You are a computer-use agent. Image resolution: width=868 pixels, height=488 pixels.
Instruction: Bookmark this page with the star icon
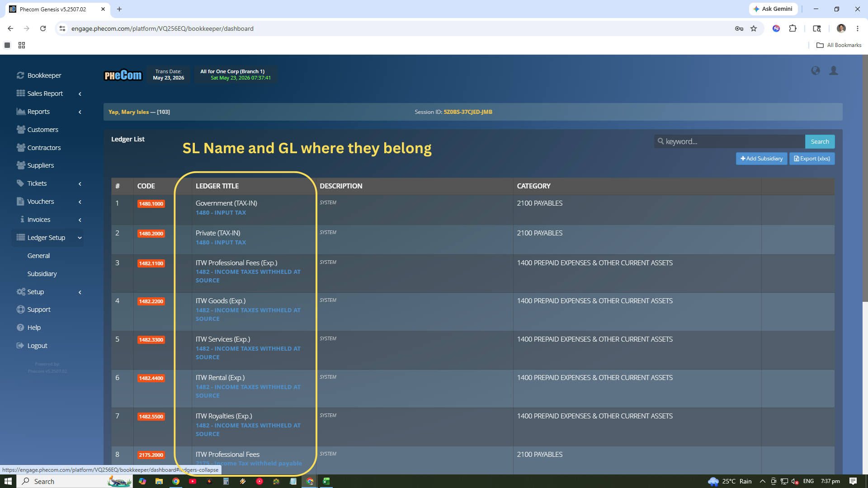pyautogui.click(x=754, y=28)
